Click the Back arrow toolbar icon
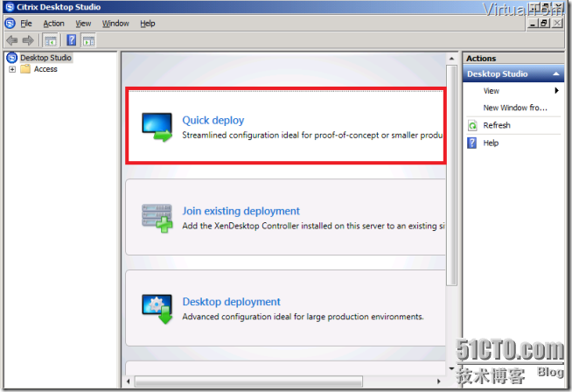 12,40
